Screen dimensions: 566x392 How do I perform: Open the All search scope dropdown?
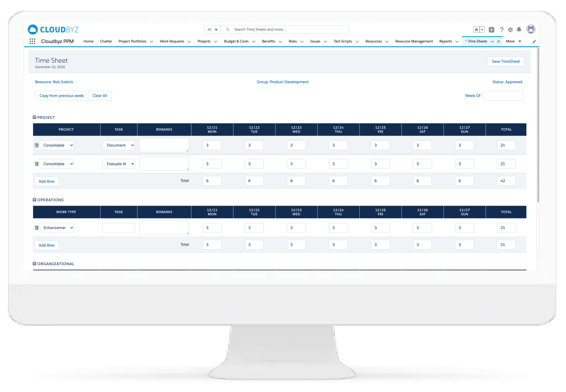pos(212,30)
